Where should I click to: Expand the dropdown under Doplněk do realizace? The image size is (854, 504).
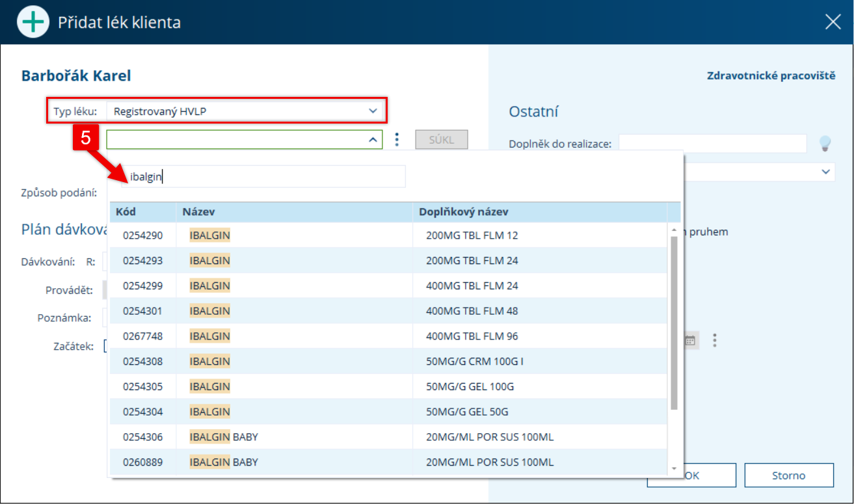click(826, 172)
